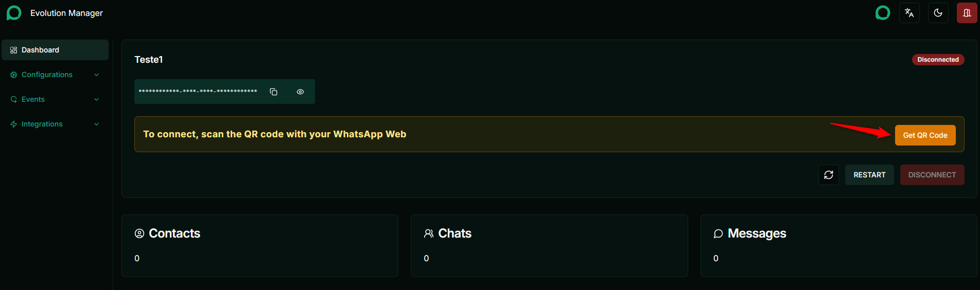Copy the Teste1 API token

tap(274, 92)
